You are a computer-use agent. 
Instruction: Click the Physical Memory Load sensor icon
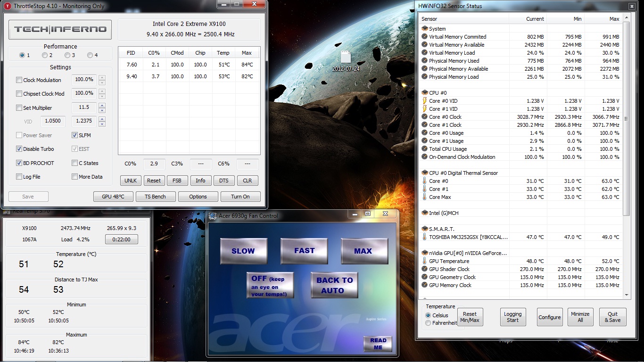click(x=424, y=77)
